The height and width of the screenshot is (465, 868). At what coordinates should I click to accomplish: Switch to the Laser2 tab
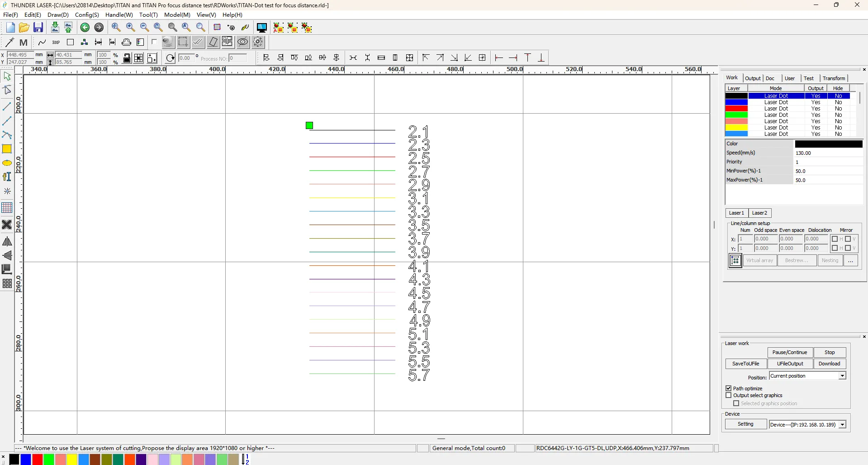click(759, 213)
